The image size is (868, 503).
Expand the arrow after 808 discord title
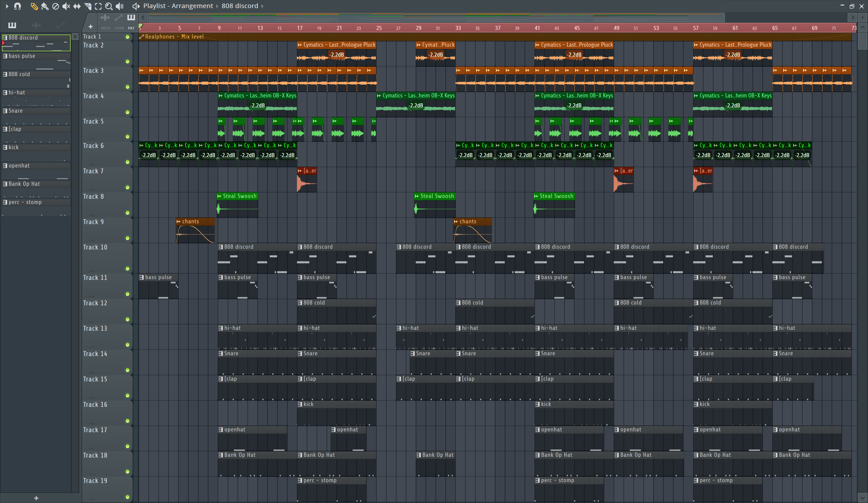[x=262, y=6]
